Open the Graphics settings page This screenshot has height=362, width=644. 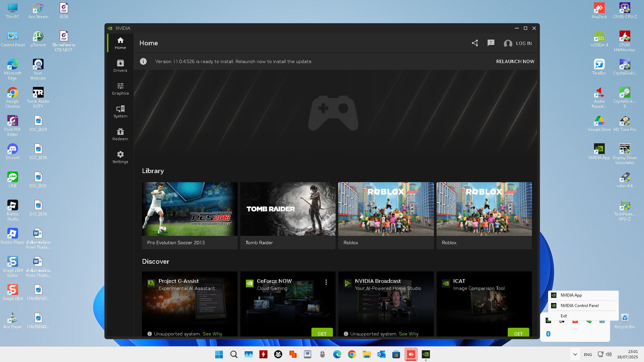(120, 89)
